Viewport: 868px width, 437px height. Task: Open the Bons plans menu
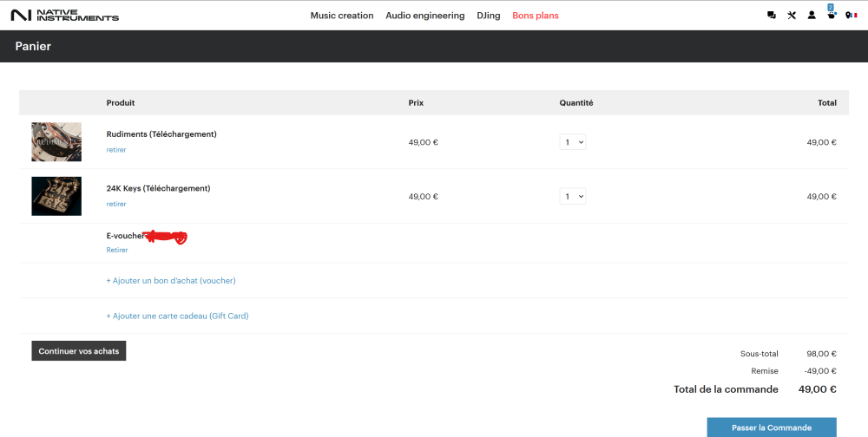click(x=536, y=16)
